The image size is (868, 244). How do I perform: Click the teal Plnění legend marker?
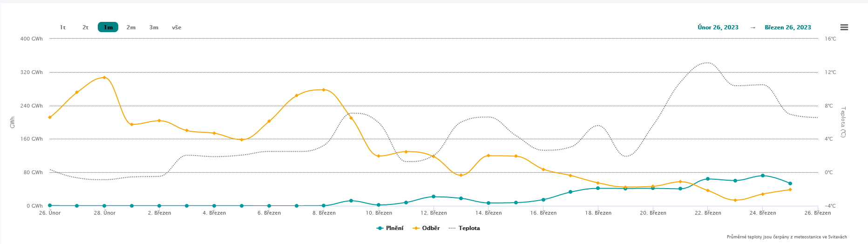tap(380, 228)
